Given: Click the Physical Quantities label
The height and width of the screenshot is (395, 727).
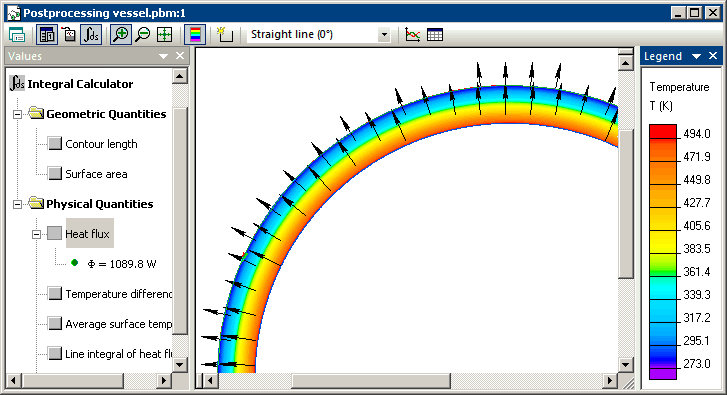Looking at the screenshot, I should [100, 204].
